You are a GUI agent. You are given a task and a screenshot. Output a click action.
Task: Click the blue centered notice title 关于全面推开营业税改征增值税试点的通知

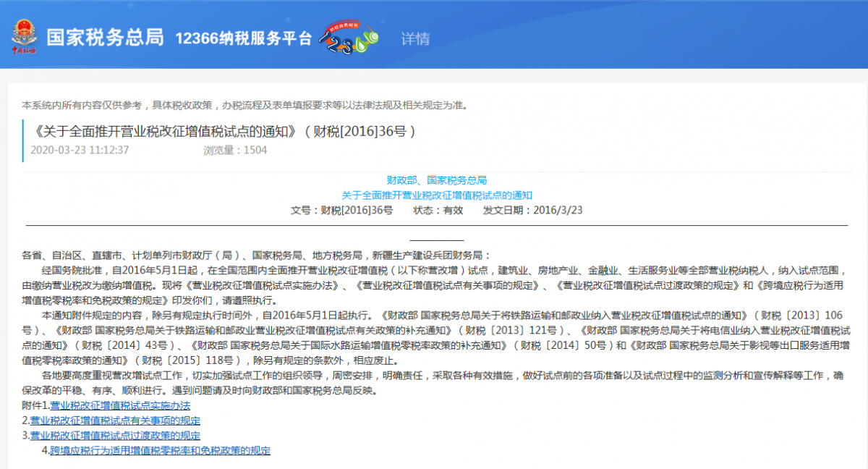436,195
